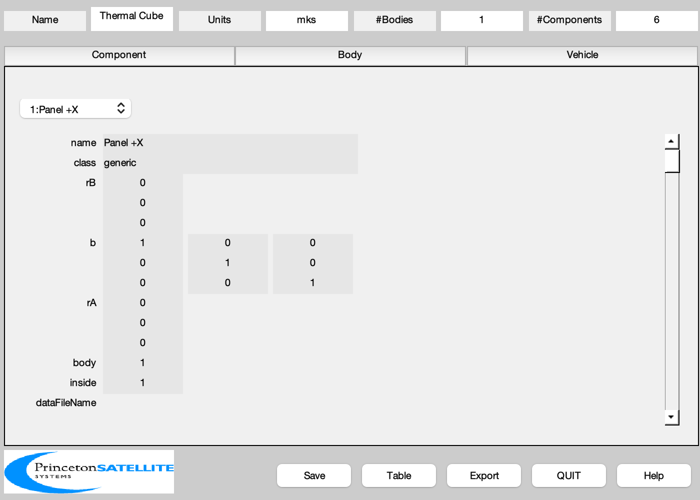The image size is (700, 500).
Task: Click the rA field label
Action: [91, 303]
